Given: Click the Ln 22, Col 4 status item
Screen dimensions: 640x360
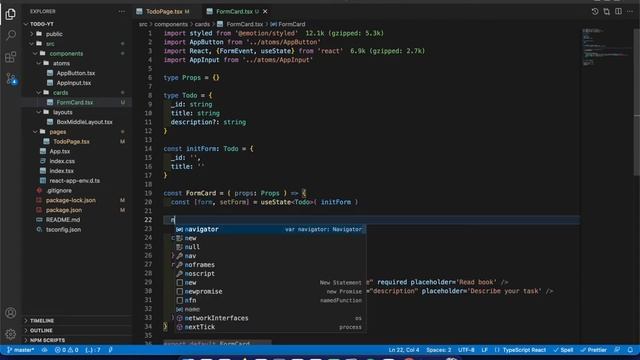Looking at the screenshot, I should pyautogui.click(x=404, y=350).
